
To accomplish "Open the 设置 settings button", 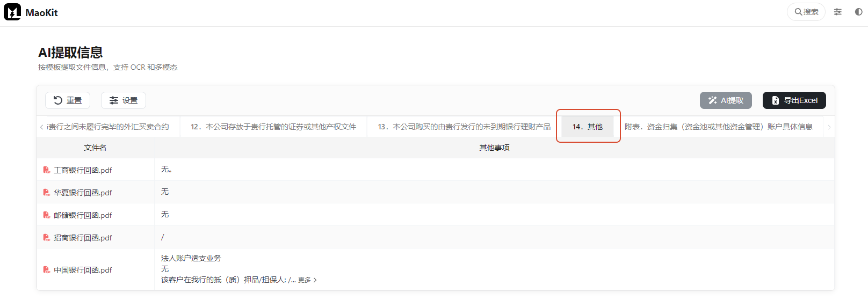I will click(x=124, y=100).
